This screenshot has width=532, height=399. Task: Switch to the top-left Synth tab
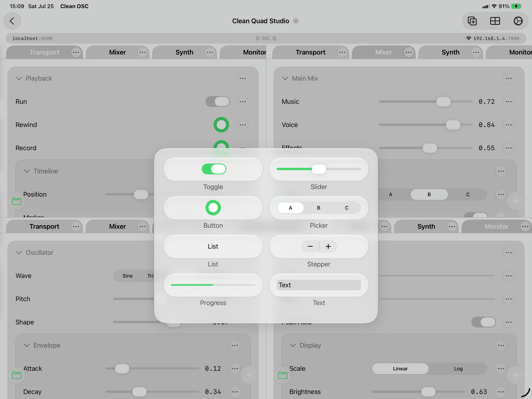[x=184, y=52]
